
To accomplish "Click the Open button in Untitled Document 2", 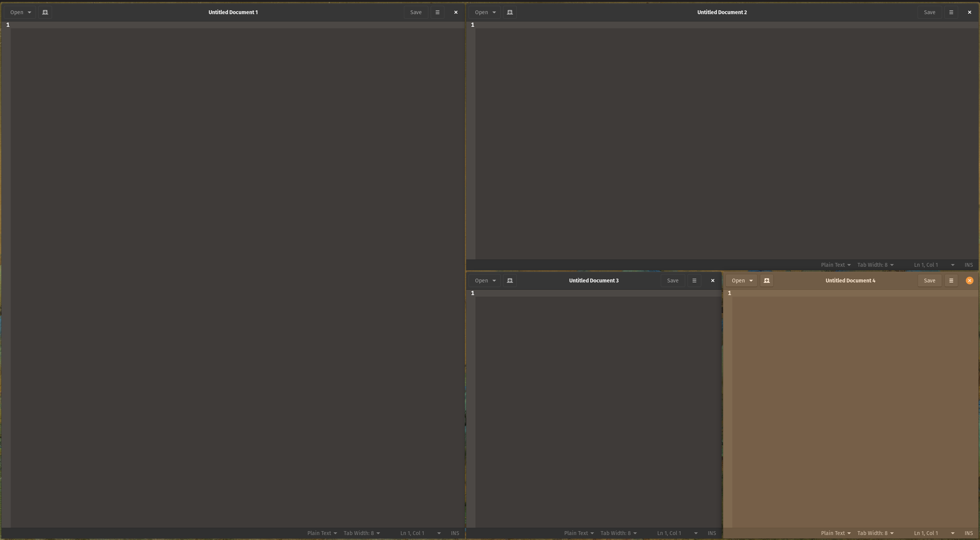I will pos(482,12).
